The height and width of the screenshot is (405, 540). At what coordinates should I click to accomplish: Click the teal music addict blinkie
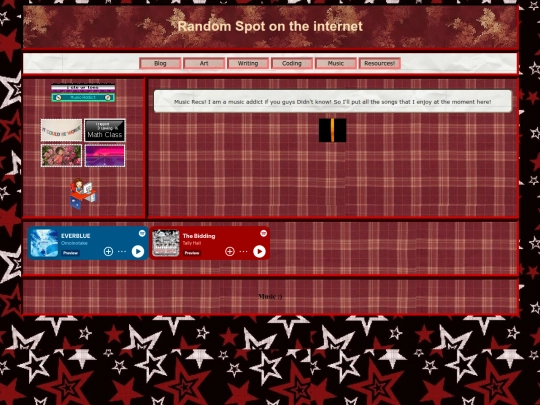(83, 97)
